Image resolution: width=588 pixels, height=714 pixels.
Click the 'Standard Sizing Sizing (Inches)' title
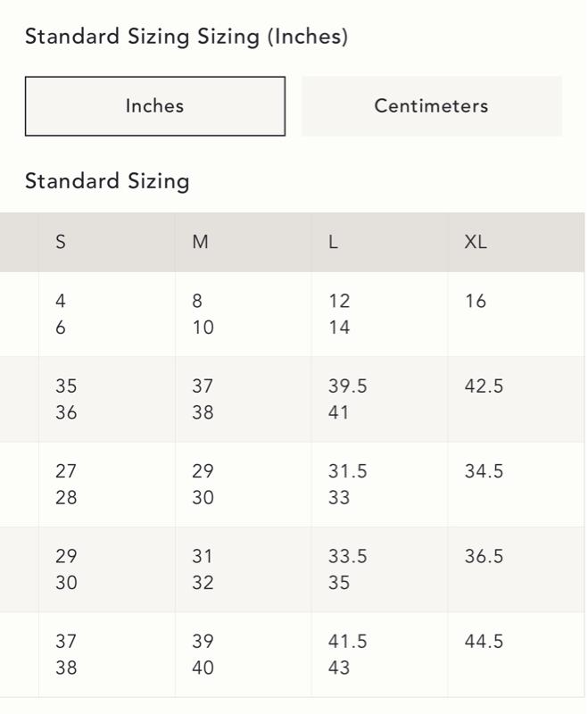[186, 37]
